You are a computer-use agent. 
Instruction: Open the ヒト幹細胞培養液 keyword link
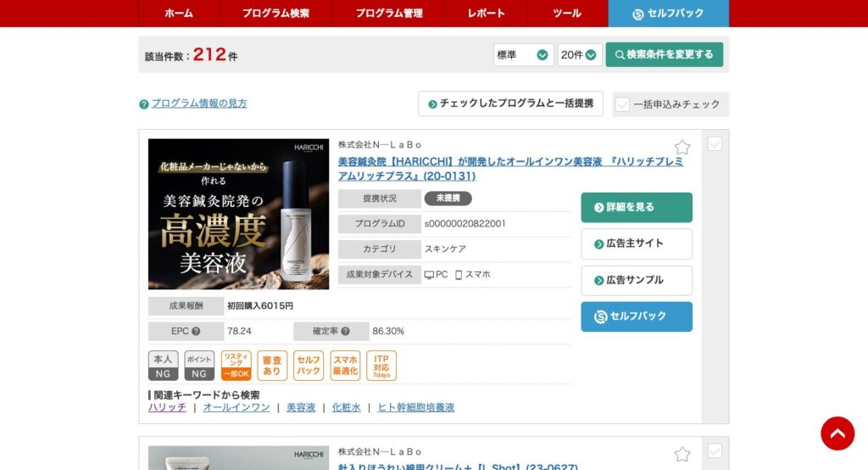(415, 407)
